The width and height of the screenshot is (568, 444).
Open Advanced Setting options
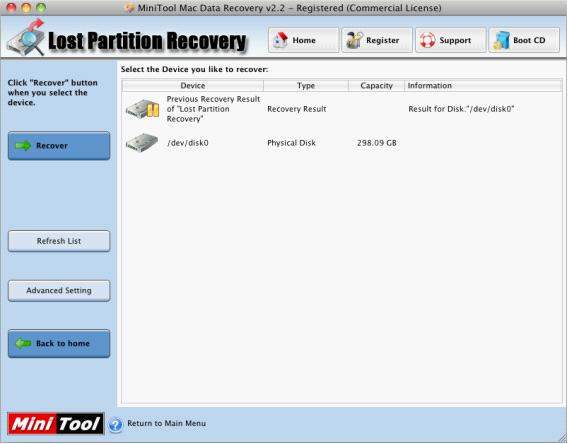pyautogui.click(x=59, y=290)
